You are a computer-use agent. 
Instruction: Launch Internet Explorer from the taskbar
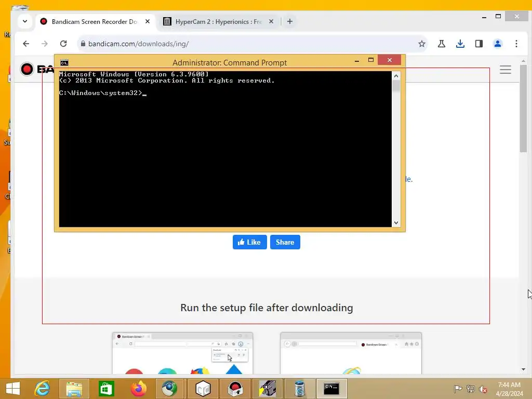coord(42,389)
